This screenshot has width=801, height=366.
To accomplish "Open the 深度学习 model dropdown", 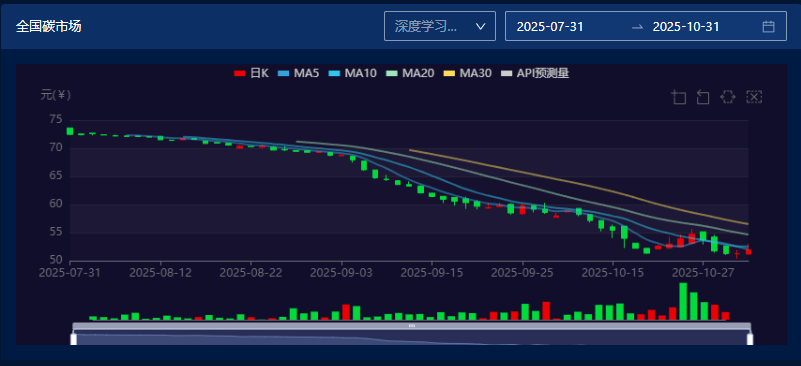I will pos(440,26).
